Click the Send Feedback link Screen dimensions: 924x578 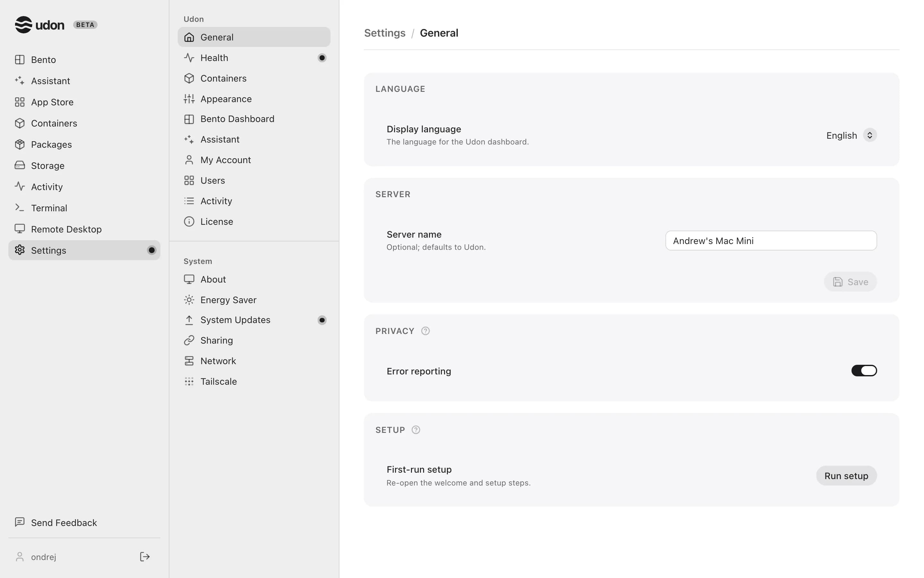pos(84,522)
